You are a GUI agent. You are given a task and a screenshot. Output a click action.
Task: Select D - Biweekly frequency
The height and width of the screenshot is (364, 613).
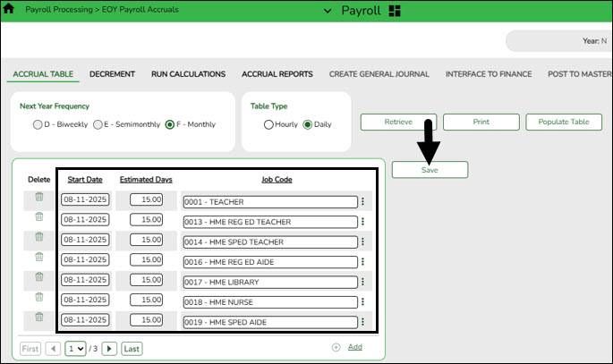tap(38, 124)
